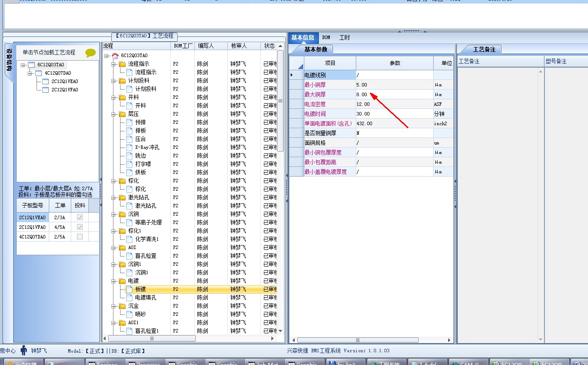The width and height of the screenshot is (588, 365).
Task: Collapse the 棕化1 group in flow tree
Action: click(x=113, y=231)
